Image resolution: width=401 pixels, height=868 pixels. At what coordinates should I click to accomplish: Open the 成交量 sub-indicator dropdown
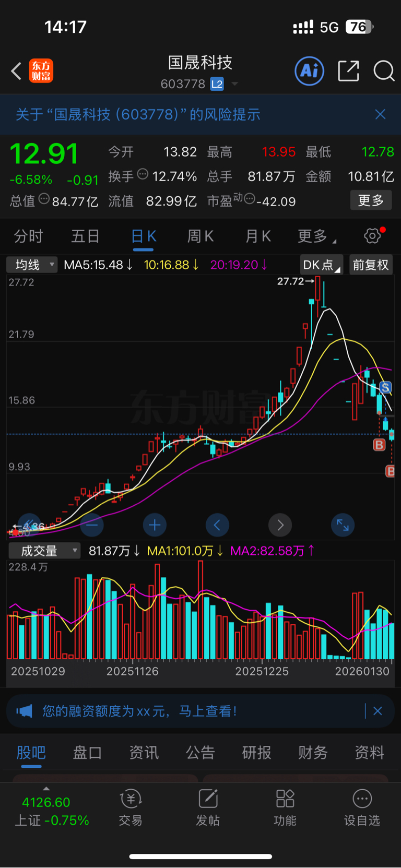click(x=44, y=551)
